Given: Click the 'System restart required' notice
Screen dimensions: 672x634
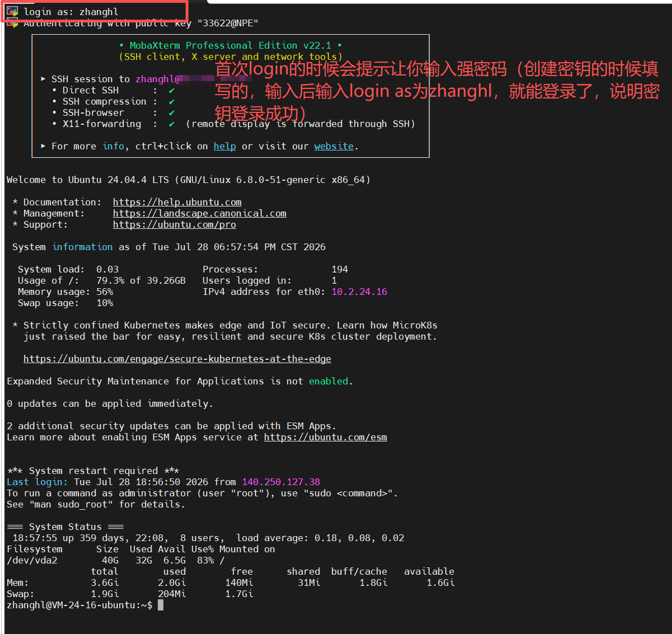Looking at the screenshot, I should coord(93,471).
